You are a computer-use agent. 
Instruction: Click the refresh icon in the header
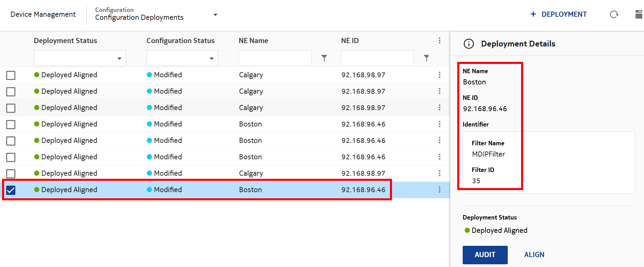pyautogui.click(x=614, y=14)
